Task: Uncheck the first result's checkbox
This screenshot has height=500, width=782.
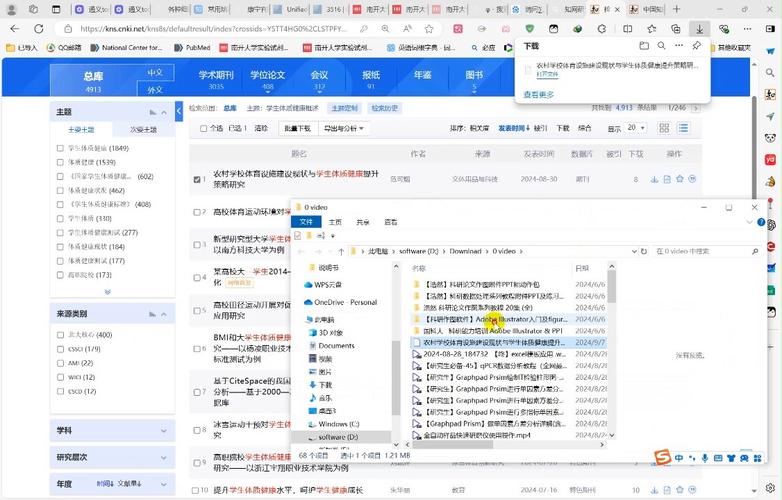Action: pos(198,179)
